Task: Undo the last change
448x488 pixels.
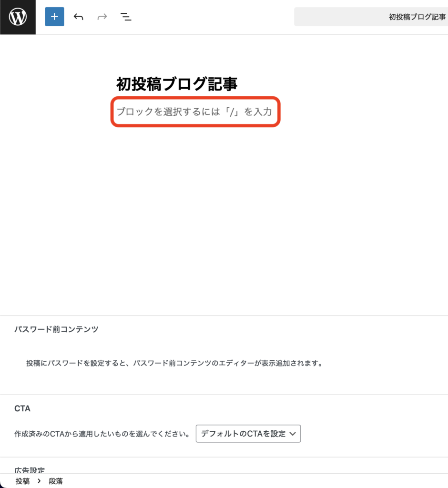Action: [x=79, y=17]
